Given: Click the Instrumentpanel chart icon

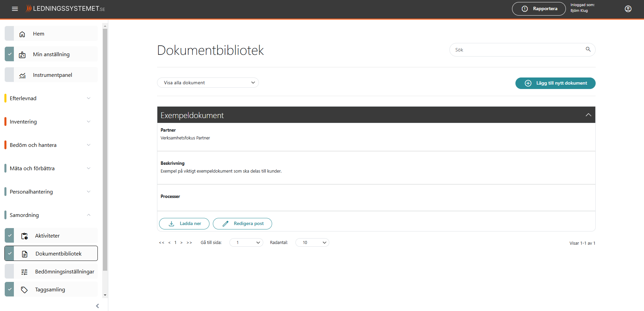Looking at the screenshot, I should 22,75.
